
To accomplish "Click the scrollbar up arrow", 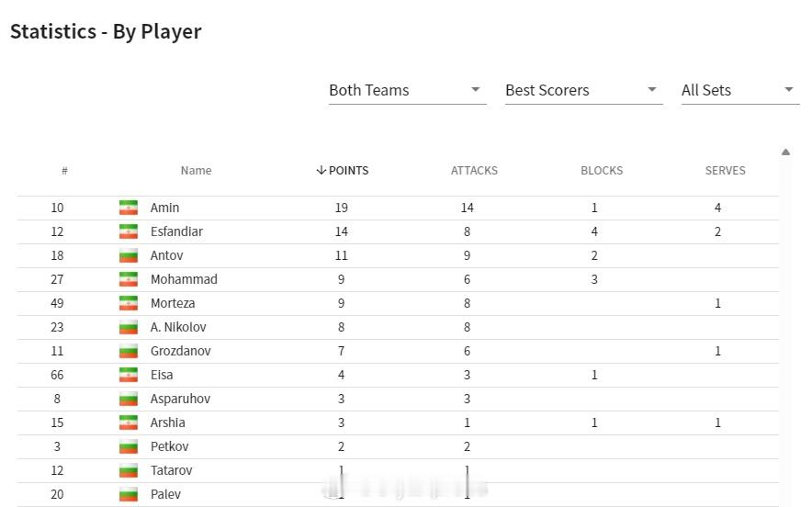I will pyautogui.click(x=785, y=152).
